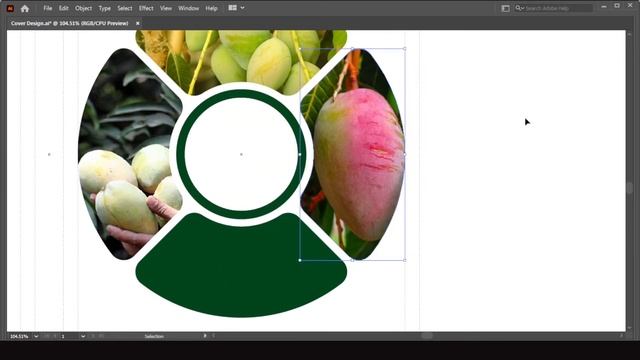Viewport: 640px width, 360px height.
Task: Minimize the Illustrator window
Action: pos(604,6)
